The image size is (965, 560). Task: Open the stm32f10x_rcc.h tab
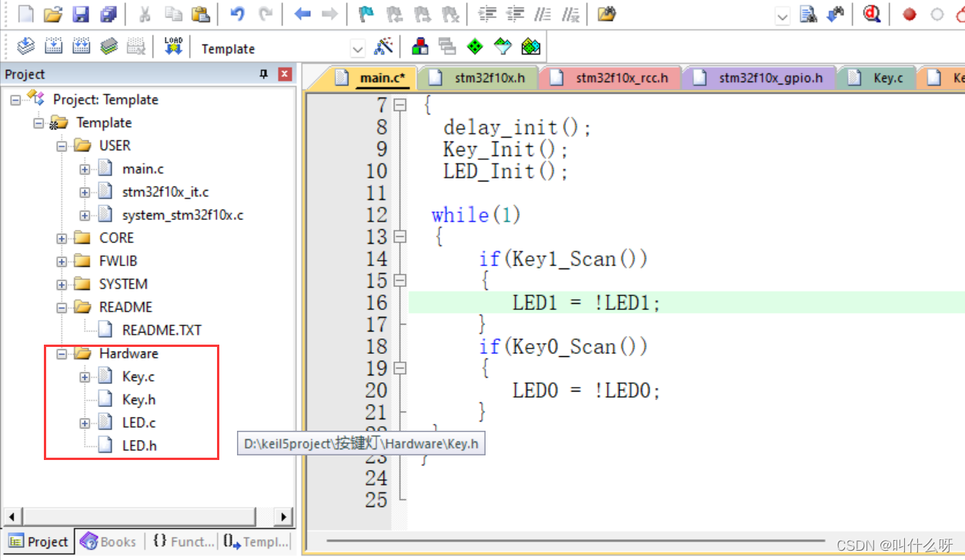coord(610,78)
